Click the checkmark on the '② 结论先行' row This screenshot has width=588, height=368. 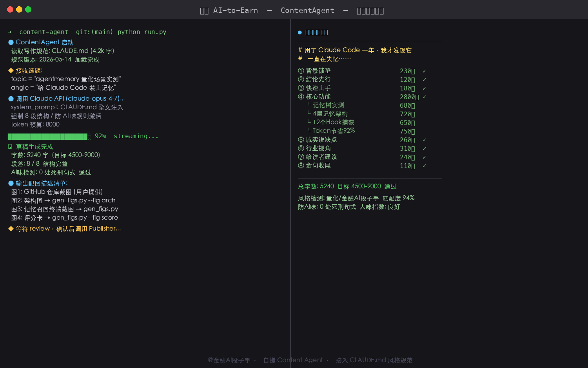[424, 80]
